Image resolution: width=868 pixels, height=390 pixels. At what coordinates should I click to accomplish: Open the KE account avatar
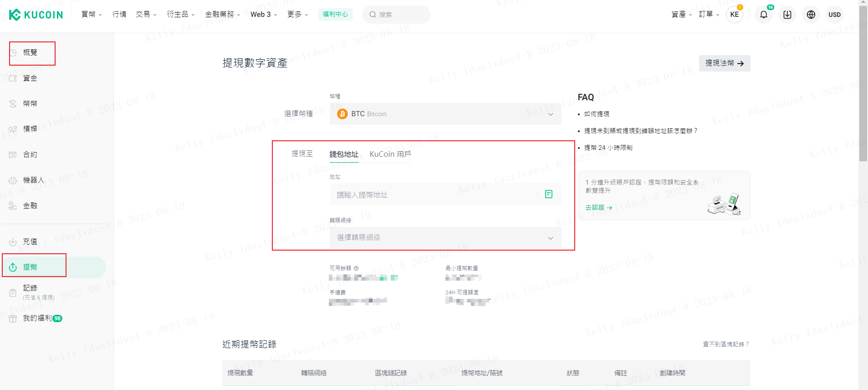coord(735,15)
